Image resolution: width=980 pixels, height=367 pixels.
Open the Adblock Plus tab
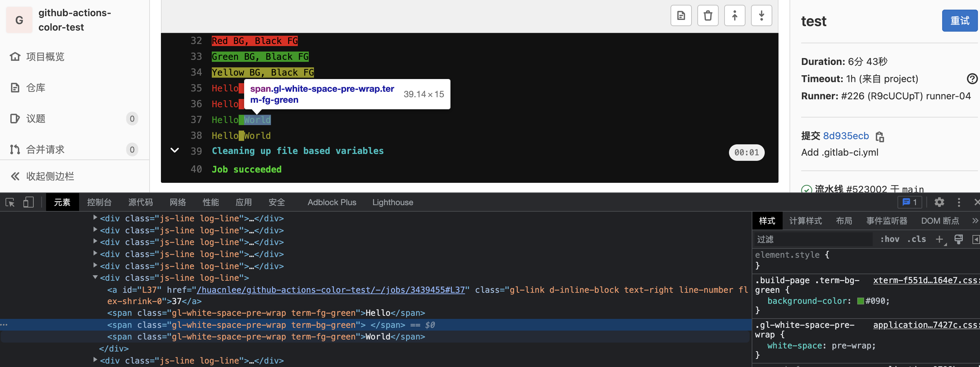pyautogui.click(x=332, y=202)
